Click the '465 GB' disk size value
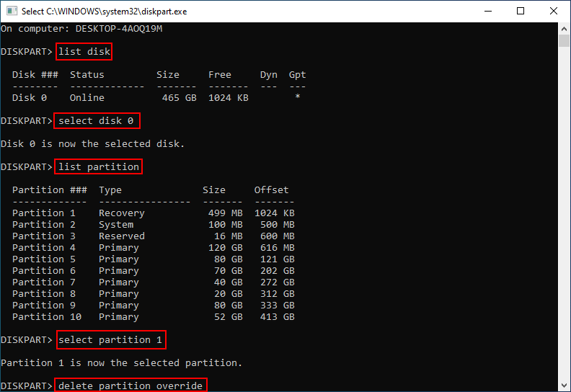The image size is (571, 392). click(x=180, y=97)
